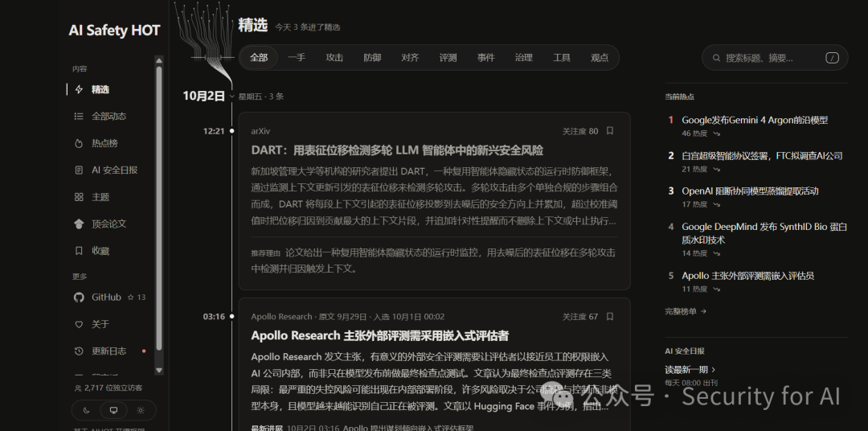
Task: Switch to dark theme with moon icon
Action: [86, 411]
